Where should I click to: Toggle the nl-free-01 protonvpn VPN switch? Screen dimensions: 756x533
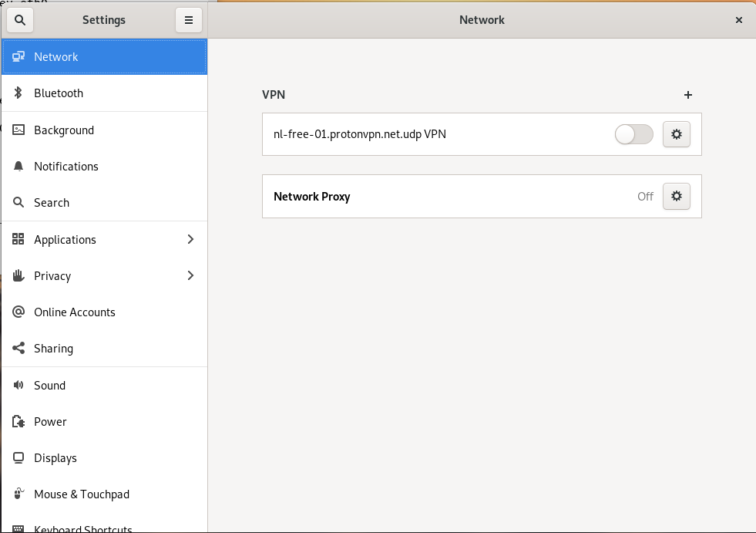634,134
